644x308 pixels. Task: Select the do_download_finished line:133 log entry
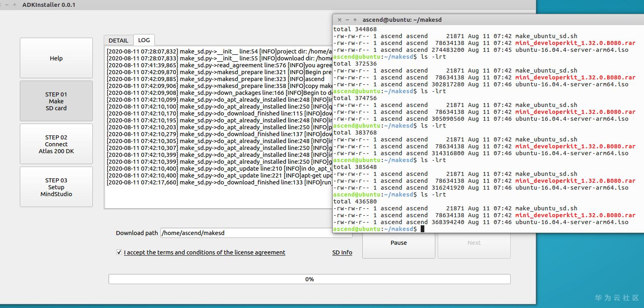point(219,182)
